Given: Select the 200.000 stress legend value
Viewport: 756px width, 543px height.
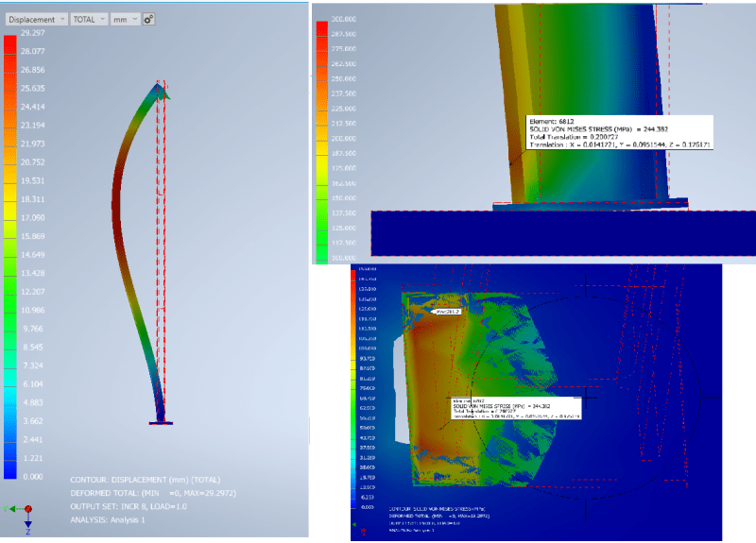Looking at the screenshot, I should coord(344,139).
